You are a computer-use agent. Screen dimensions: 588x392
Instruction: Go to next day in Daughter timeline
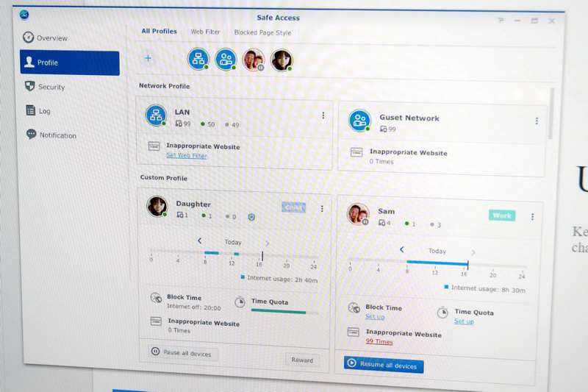tap(267, 243)
